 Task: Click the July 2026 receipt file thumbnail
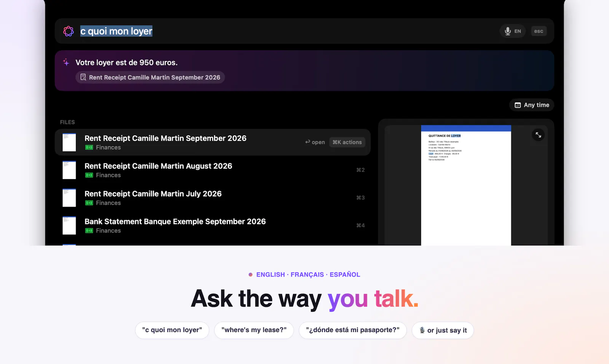tap(69, 198)
